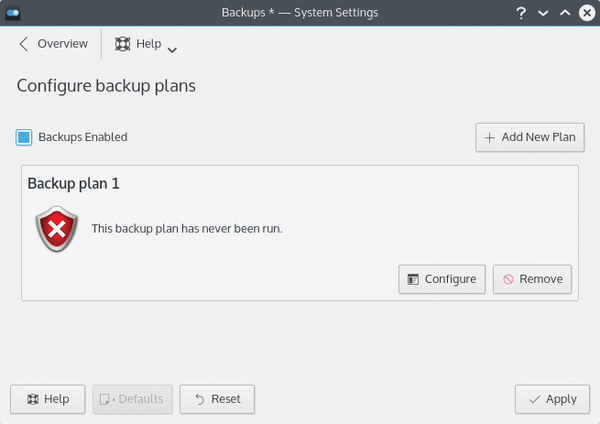
Task: Expand the Help dropdown chevron in toolbar
Action: pos(172,50)
